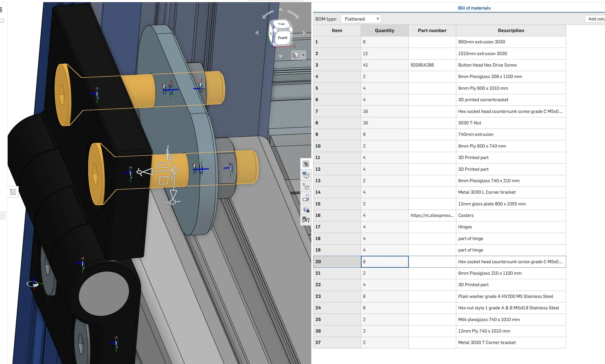Rotate view counterclockwise with curved left arrow

268,14
